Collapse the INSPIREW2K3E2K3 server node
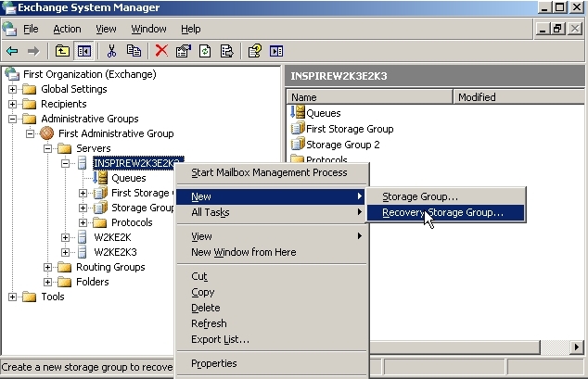The height and width of the screenshot is (379, 588). (x=65, y=163)
